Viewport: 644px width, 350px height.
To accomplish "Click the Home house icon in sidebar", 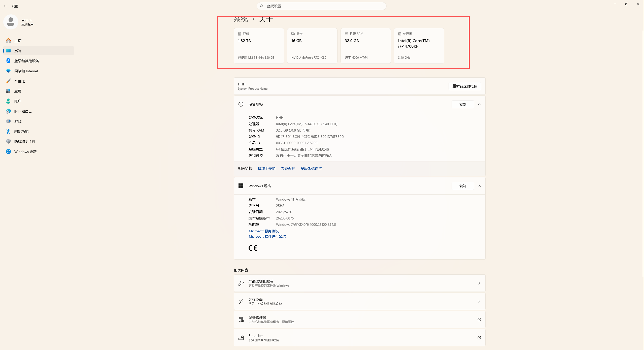I will (8, 41).
